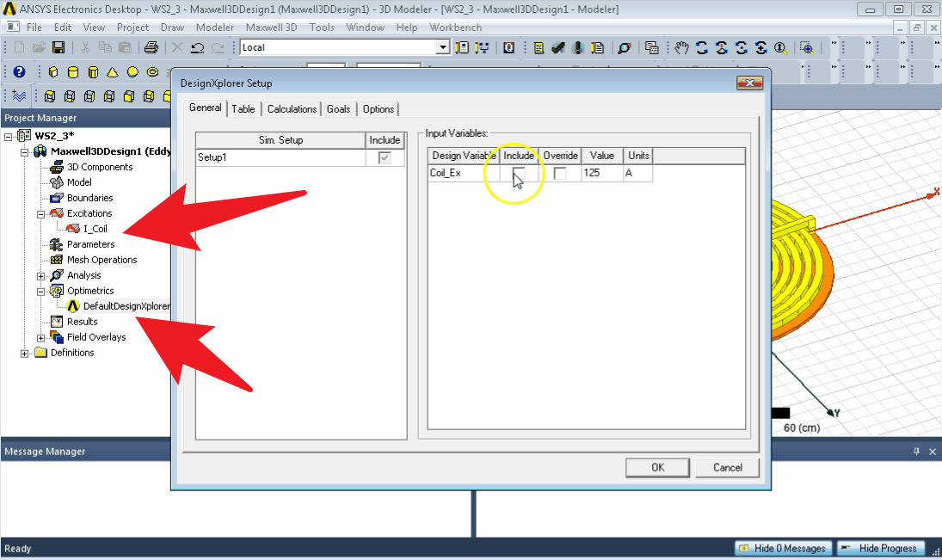This screenshot has width=942, height=560.
Task: Switch to the Options tab
Action: pos(379,108)
